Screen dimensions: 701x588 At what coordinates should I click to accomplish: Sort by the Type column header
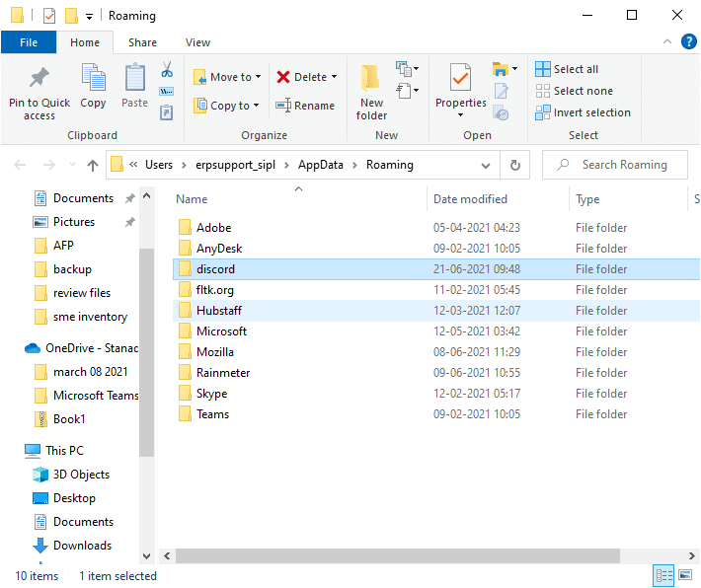[587, 199]
